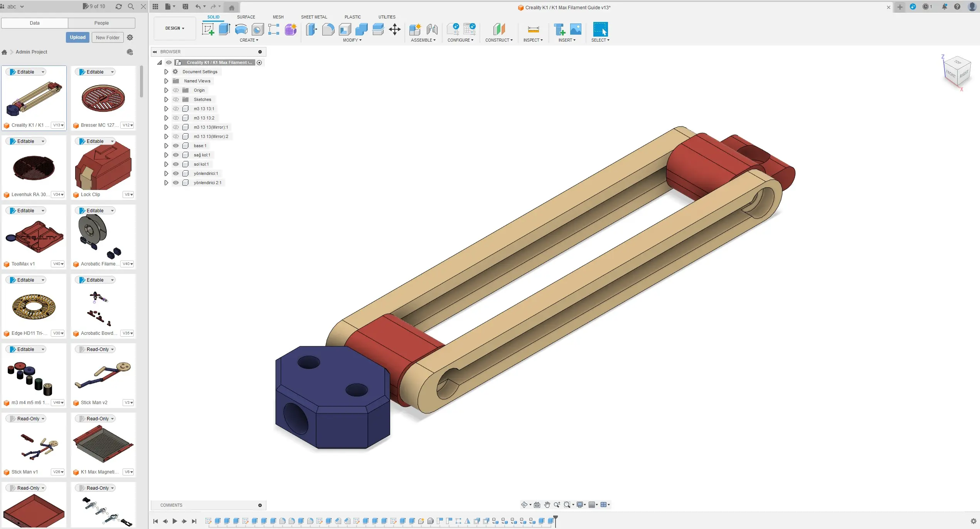Toggle visibility of sağ kol 1
The width and height of the screenshot is (980, 529).
click(176, 155)
